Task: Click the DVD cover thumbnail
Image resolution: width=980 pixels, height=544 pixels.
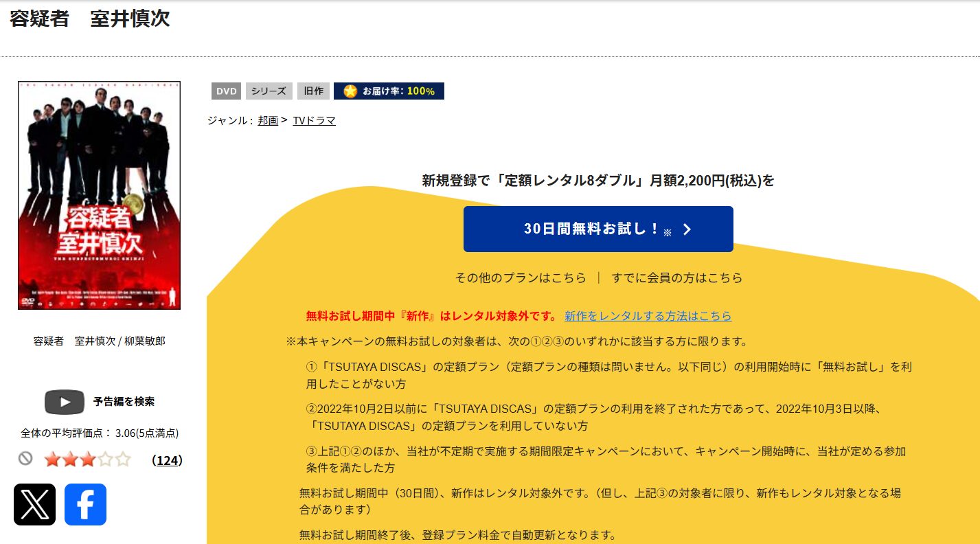Action: 100,196
